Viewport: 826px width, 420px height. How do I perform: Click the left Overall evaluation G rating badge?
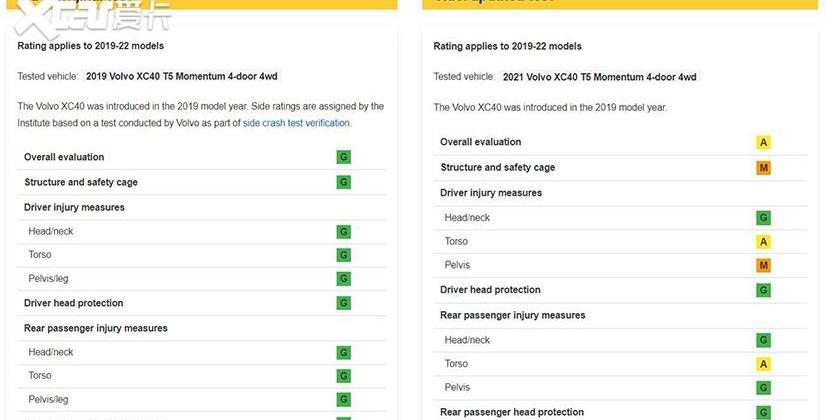tap(343, 157)
